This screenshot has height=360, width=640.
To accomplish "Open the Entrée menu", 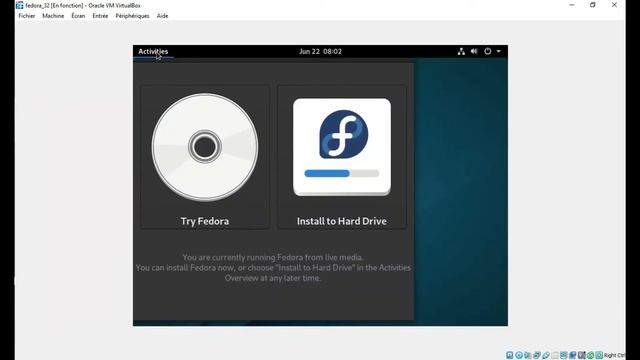I will pos(100,16).
